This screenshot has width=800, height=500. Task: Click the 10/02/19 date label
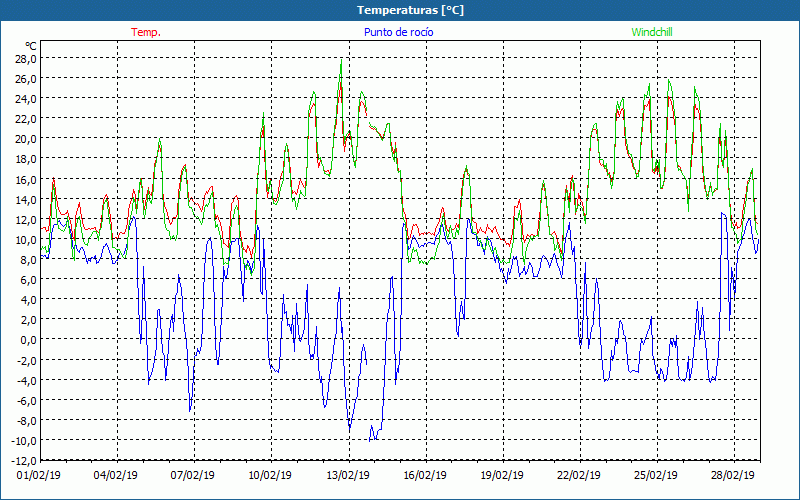coord(270,475)
